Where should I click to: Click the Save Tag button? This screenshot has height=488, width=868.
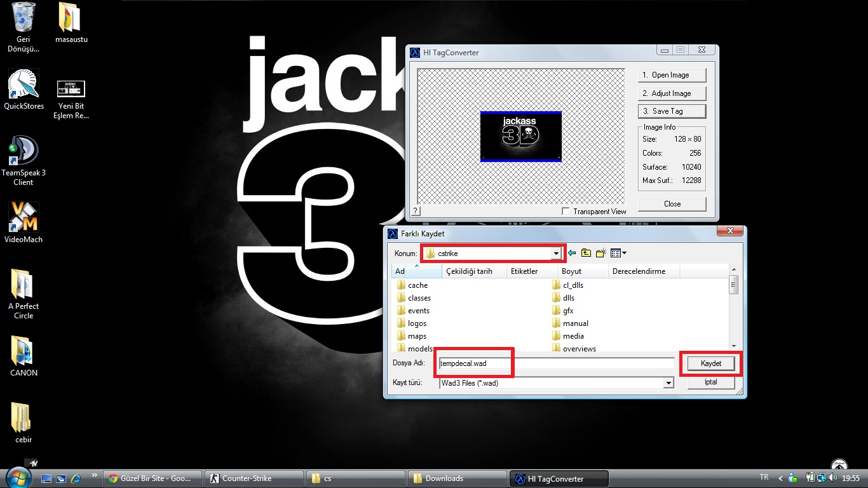click(672, 111)
